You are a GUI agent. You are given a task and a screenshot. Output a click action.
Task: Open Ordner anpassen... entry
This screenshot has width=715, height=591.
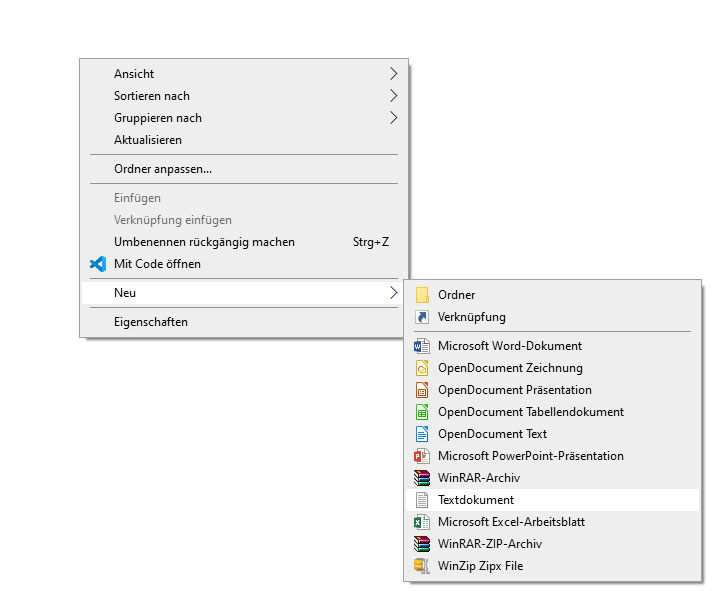(244, 169)
